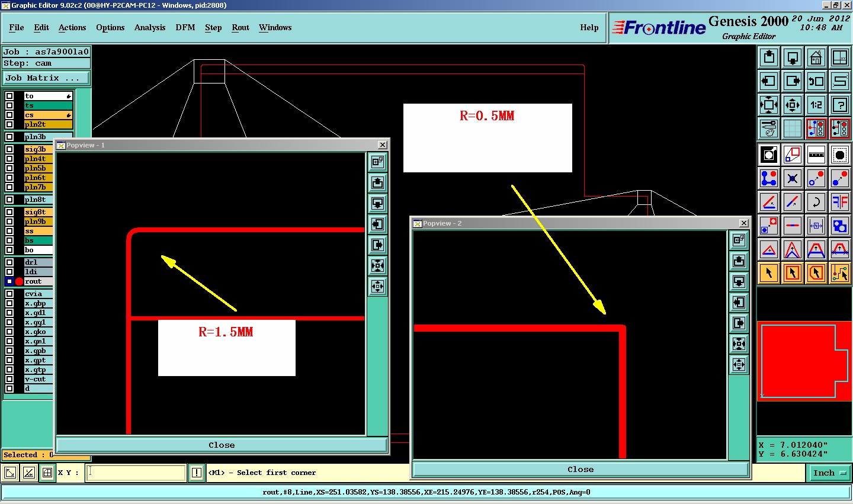The width and height of the screenshot is (853, 504).
Task: Open the Help menu
Action: tap(589, 28)
